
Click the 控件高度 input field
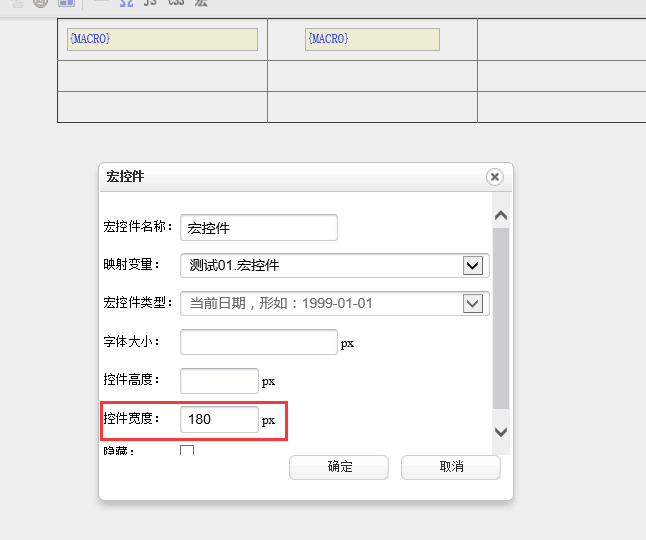(219, 381)
